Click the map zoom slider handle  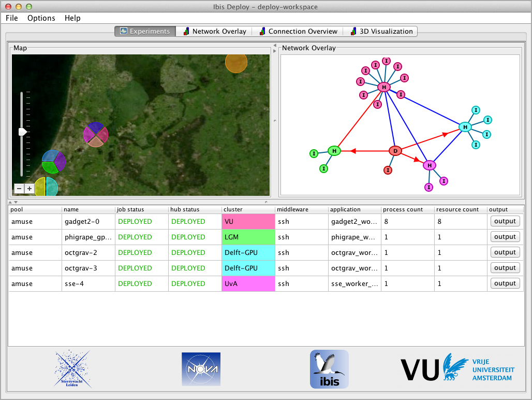[x=22, y=132]
